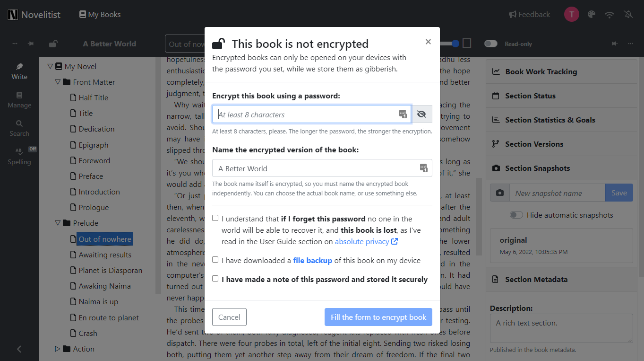This screenshot has height=361, width=644.
Task: Check the file backup downloaded checkbox
Action: (x=215, y=260)
